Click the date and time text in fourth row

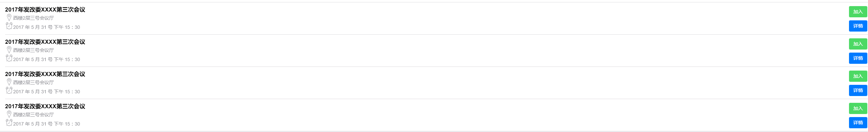coord(46,124)
